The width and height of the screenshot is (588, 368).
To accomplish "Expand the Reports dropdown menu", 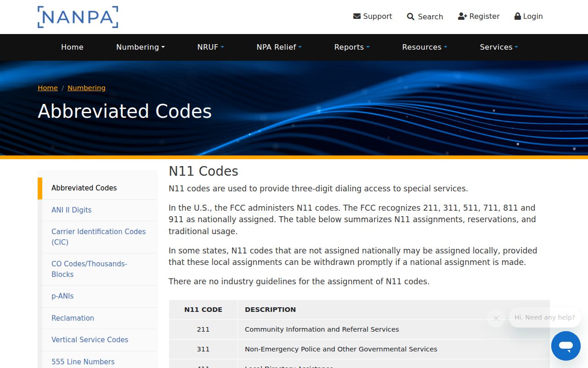I will tap(352, 47).
